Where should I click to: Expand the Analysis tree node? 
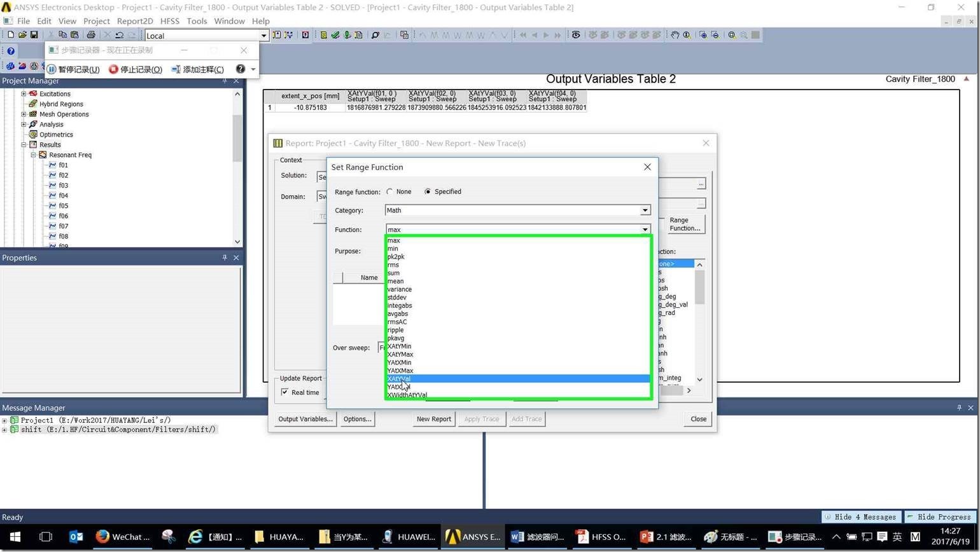(x=24, y=124)
